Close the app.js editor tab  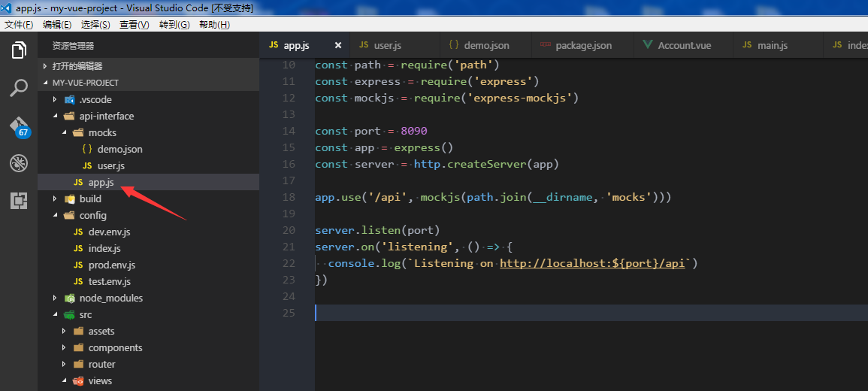click(338, 45)
